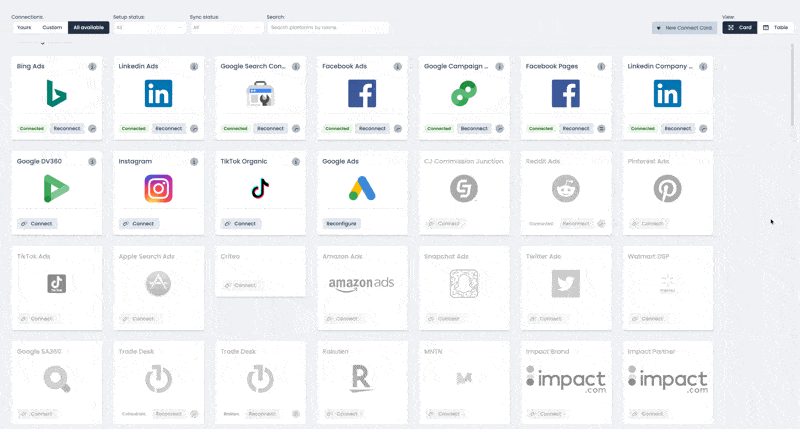800x429 pixels.
Task: Click the LinkedIn Company logo
Action: (x=667, y=93)
